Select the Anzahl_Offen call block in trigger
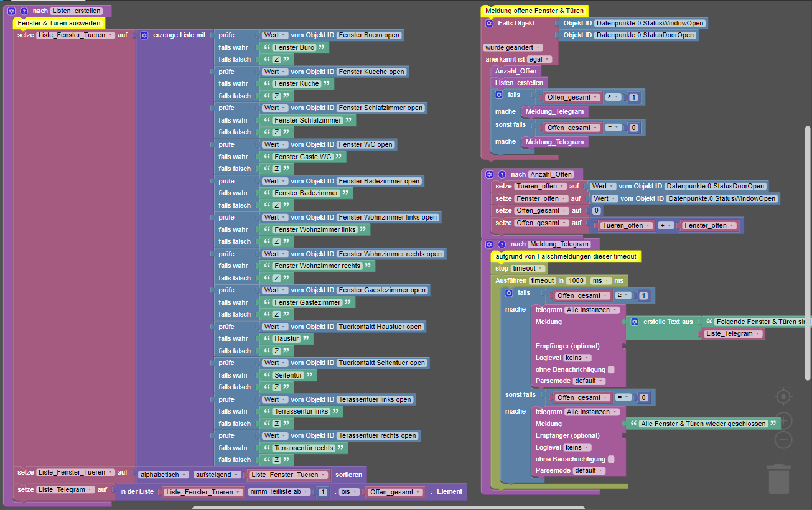 click(x=516, y=71)
